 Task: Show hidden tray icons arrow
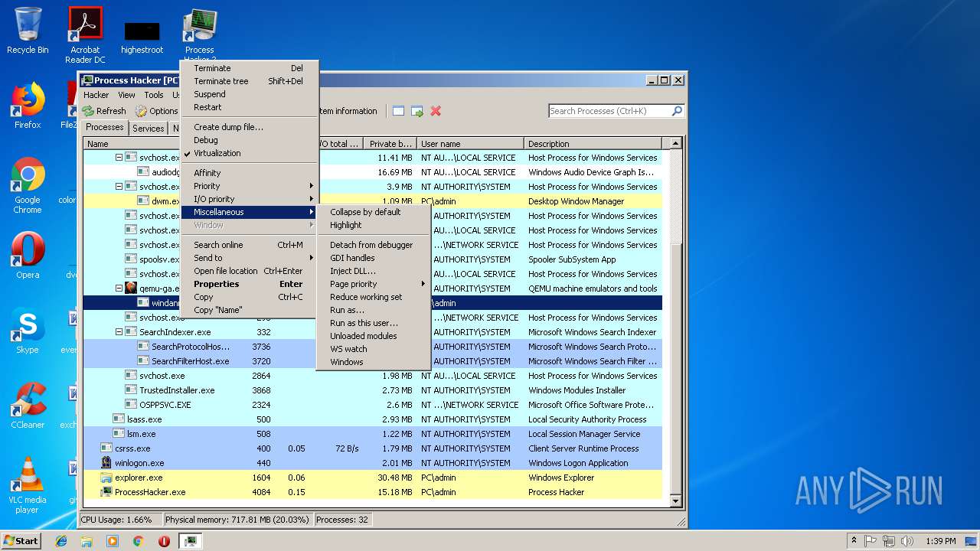(854, 541)
